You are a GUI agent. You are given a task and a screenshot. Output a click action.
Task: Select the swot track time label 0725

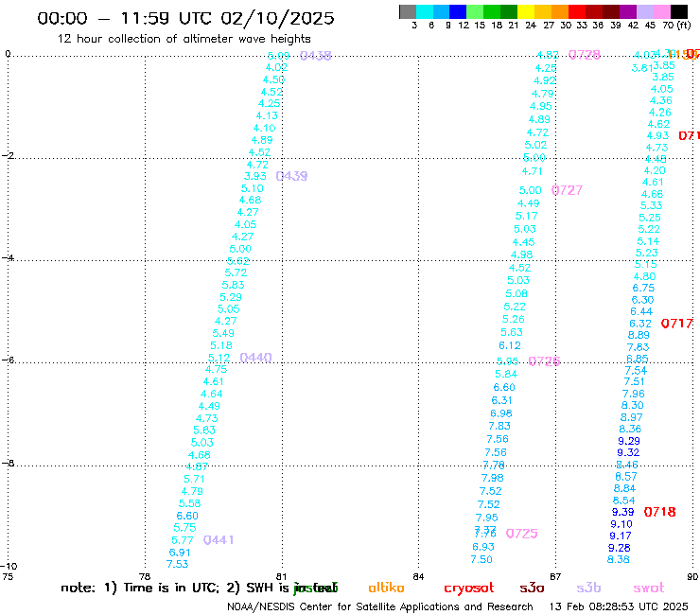(x=521, y=534)
